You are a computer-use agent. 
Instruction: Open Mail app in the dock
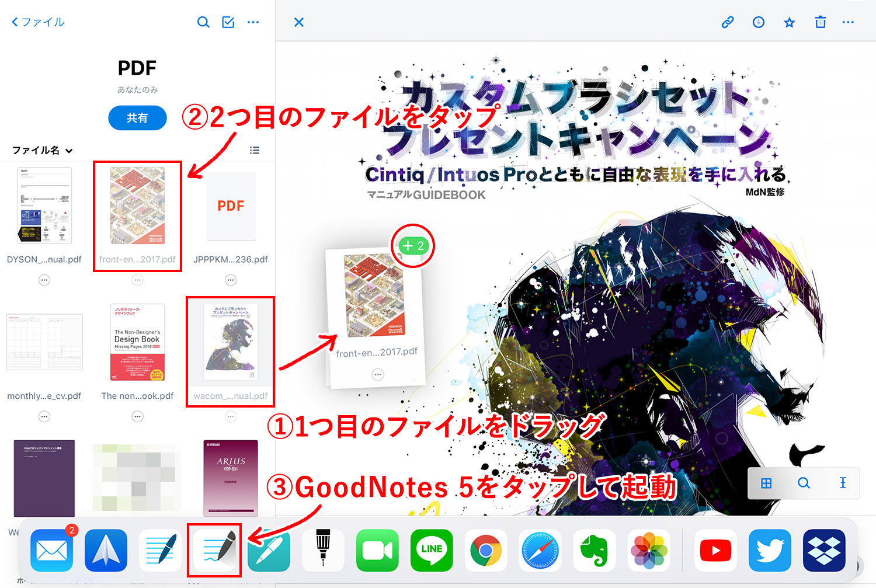(52, 551)
